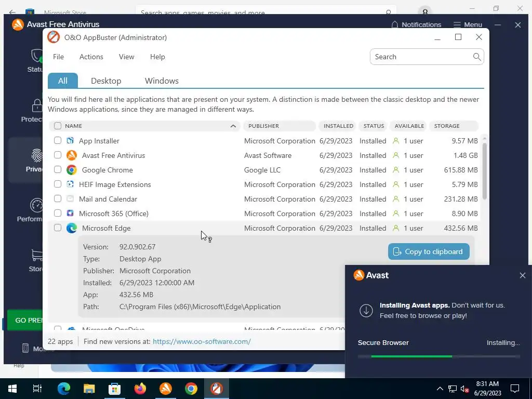
Task: Check the Mail and Calendar checkbox
Action: tap(58, 199)
